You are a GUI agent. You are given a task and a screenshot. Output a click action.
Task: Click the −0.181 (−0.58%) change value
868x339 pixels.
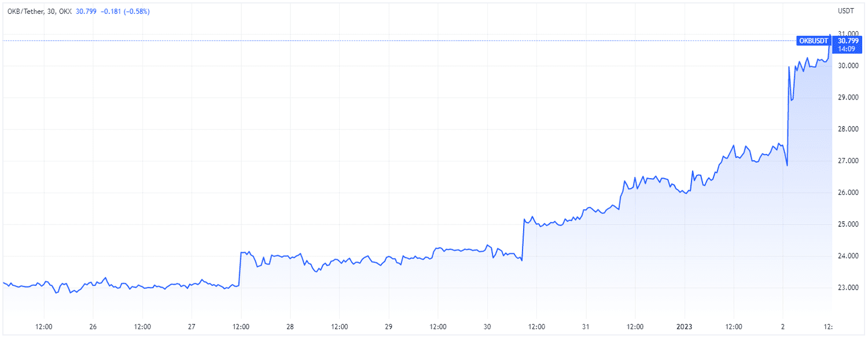124,11
